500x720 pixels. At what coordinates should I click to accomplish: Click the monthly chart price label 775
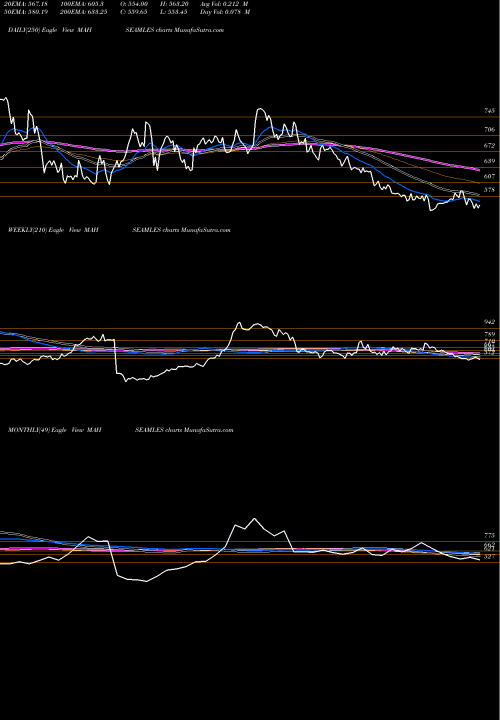[x=489, y=536]
